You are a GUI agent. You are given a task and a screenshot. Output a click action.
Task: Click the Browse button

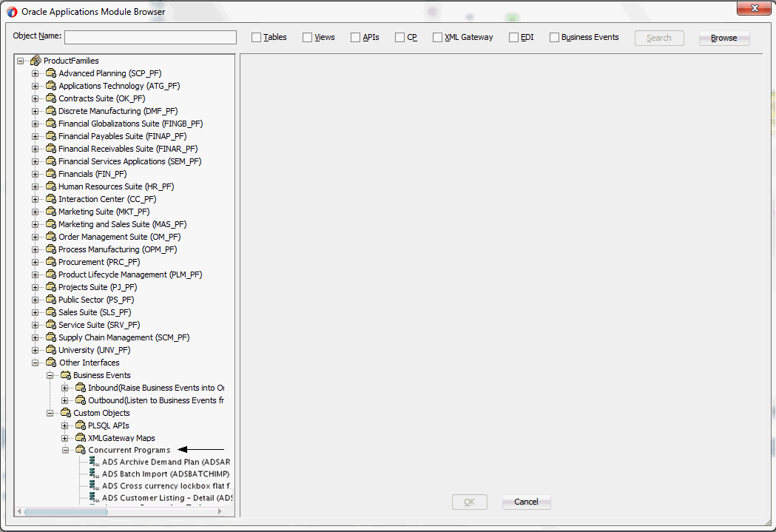pyautogui.click(x=724, y=38)
